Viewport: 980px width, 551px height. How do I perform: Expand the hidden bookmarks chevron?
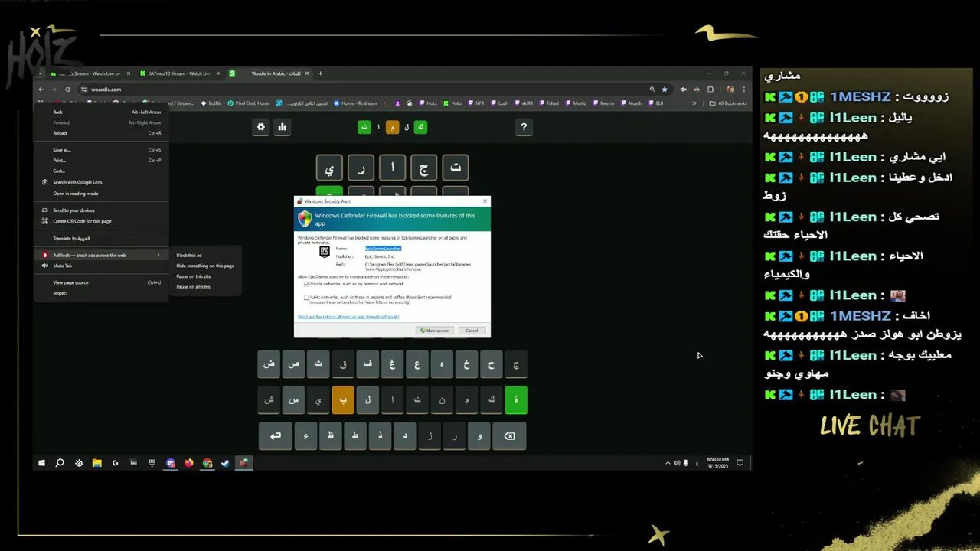coord(694,103)
